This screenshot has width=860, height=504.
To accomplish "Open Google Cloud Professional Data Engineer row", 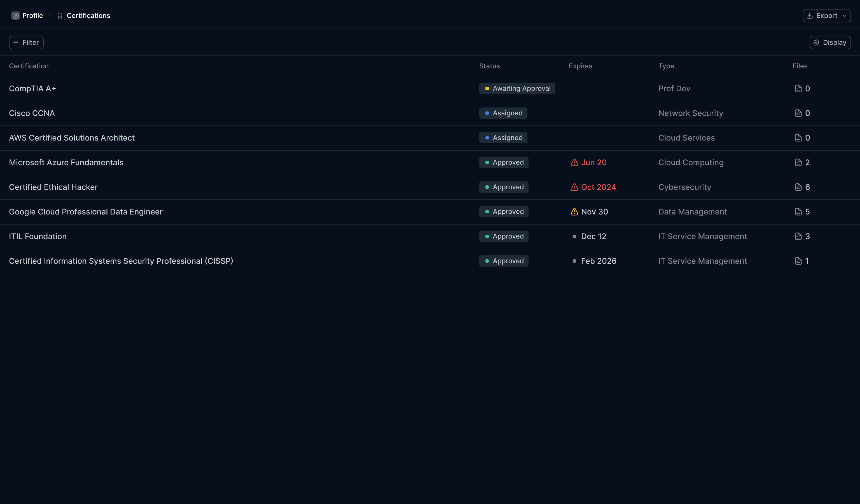I will 86,212.
